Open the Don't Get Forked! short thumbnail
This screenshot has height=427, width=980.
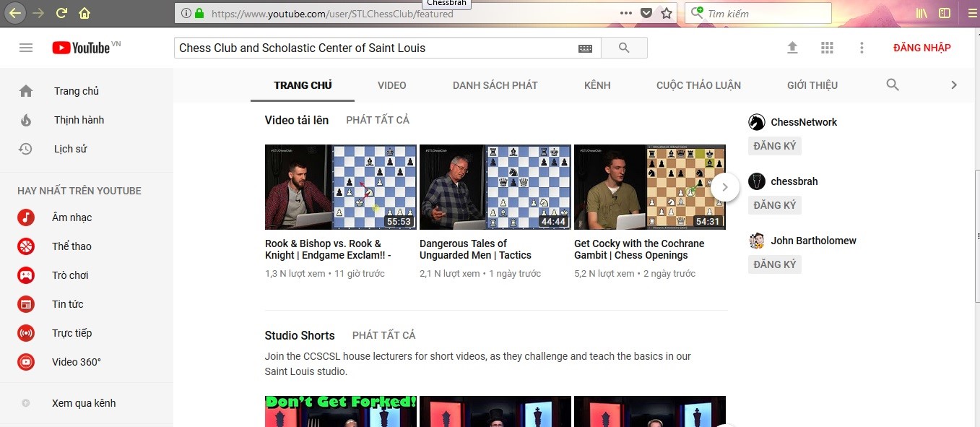(x=341, y=411)
